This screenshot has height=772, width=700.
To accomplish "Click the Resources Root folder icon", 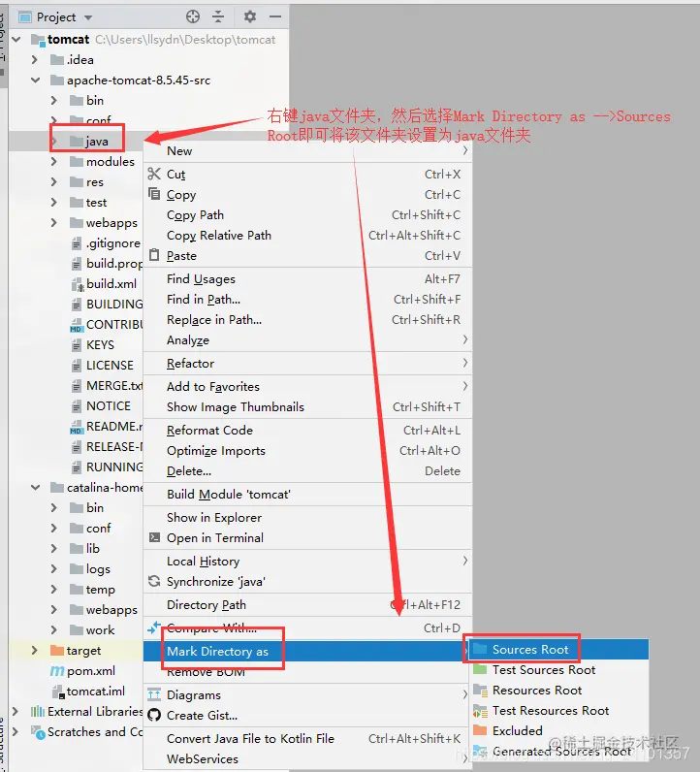I will click(480, 690).
